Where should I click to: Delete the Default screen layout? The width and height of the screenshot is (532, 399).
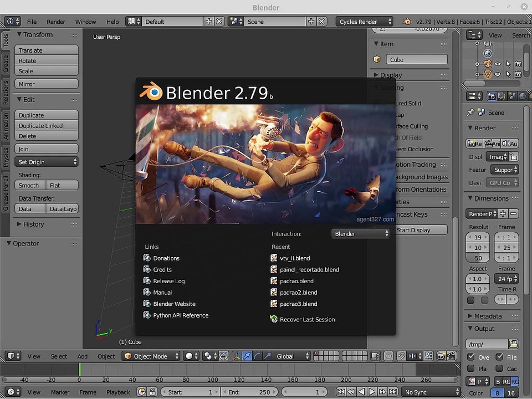219,22
